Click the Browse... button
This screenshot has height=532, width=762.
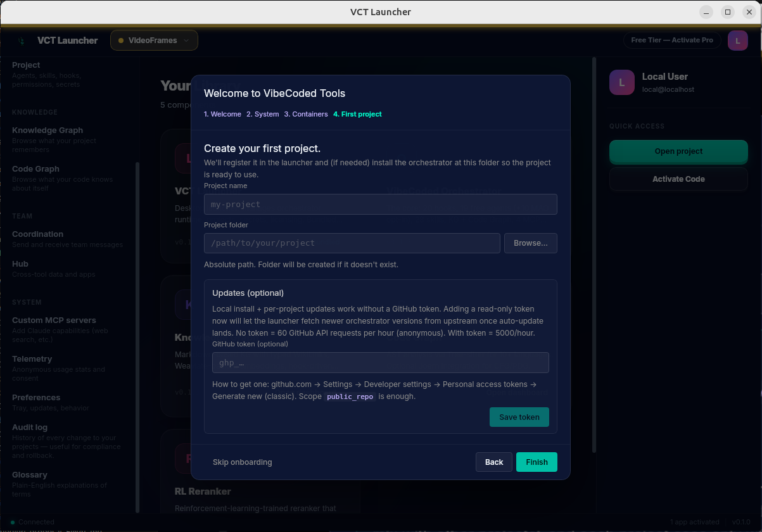pos(531,243)
